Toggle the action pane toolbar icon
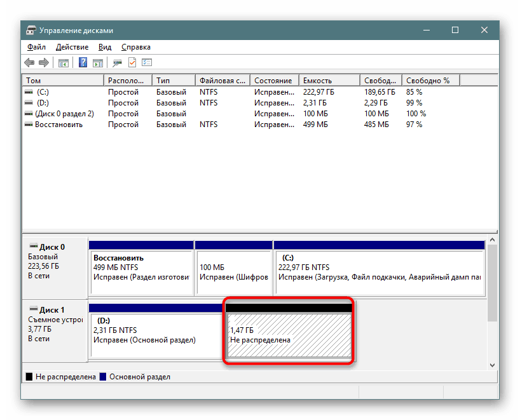 pos(98,62)
